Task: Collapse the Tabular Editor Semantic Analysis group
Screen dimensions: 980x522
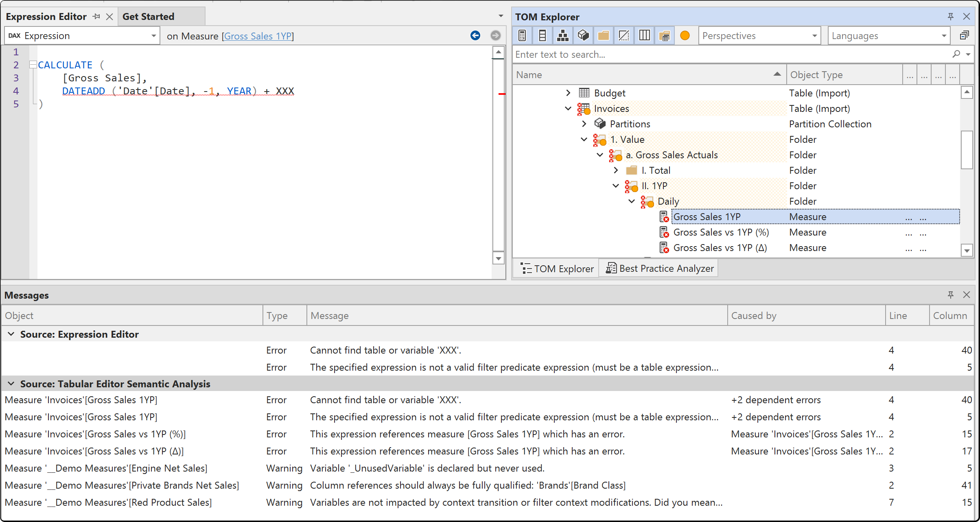Action: click(x=11, y=384)
